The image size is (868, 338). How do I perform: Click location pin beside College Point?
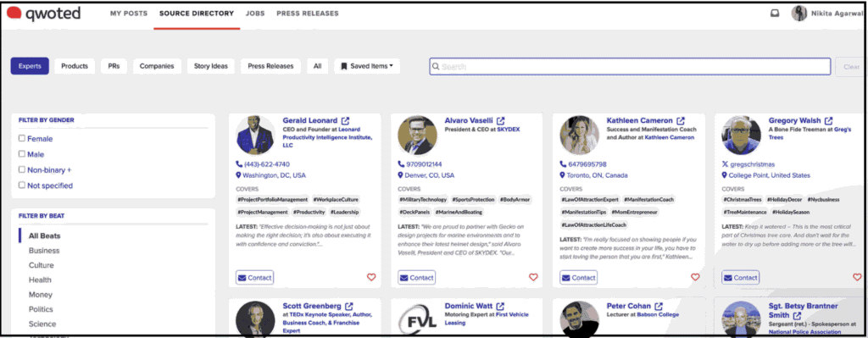tap(725, 175)
